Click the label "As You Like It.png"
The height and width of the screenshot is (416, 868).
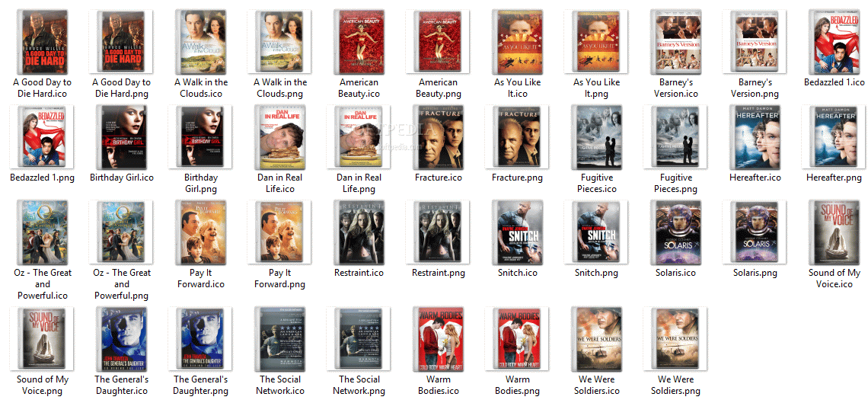coord(597,88)
